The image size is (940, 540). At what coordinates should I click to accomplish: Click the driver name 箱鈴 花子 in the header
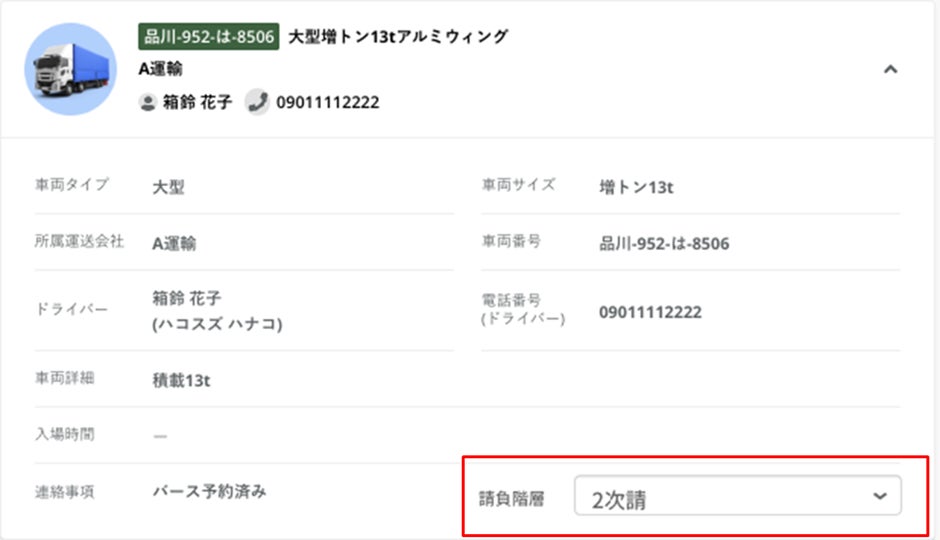197,102
